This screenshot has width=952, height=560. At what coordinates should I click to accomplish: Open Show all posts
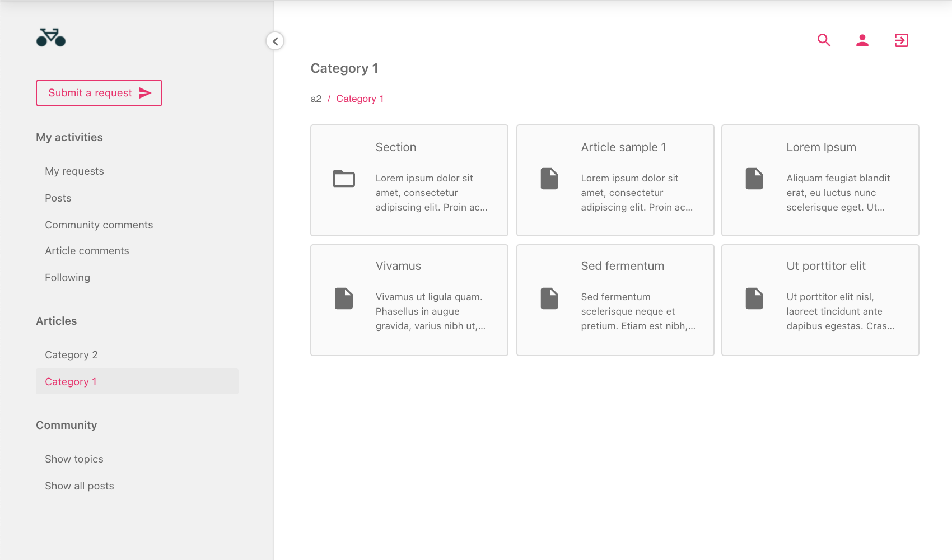tap(80, 486)
